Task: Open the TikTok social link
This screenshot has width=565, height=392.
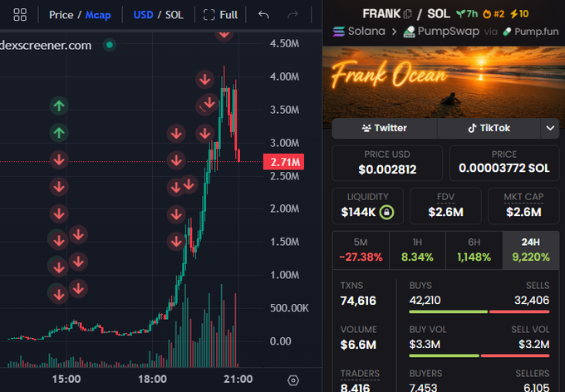Action: (489, 128)
